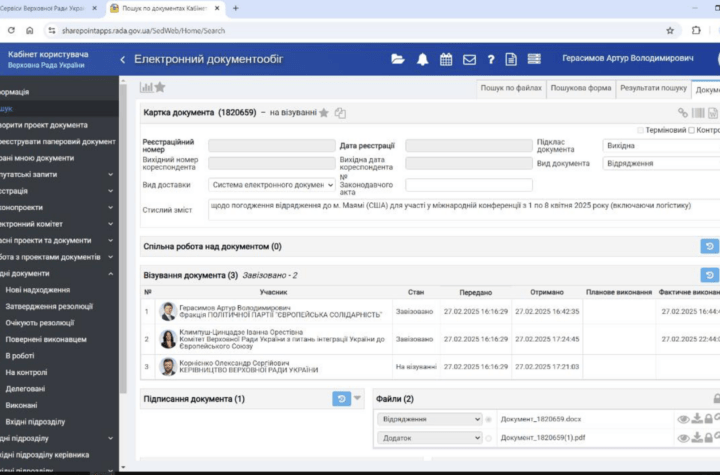
Task: Switch to Пошукова форма tab
Action: 581,88
